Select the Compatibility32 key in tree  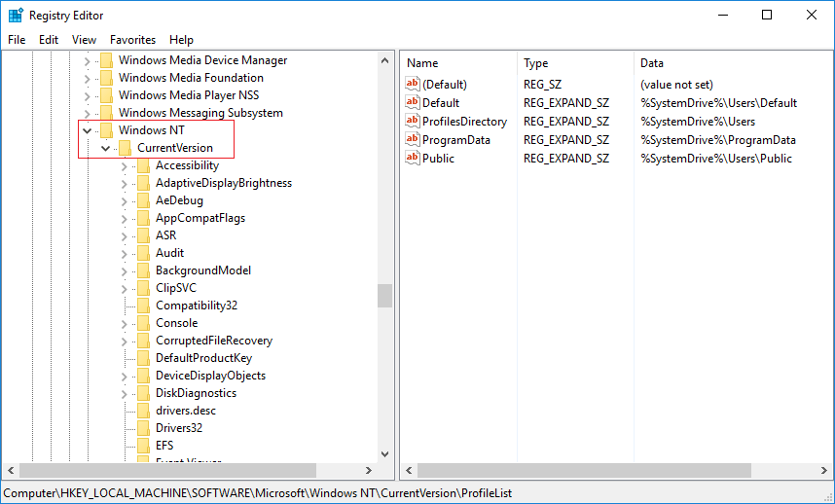(196, 306)
